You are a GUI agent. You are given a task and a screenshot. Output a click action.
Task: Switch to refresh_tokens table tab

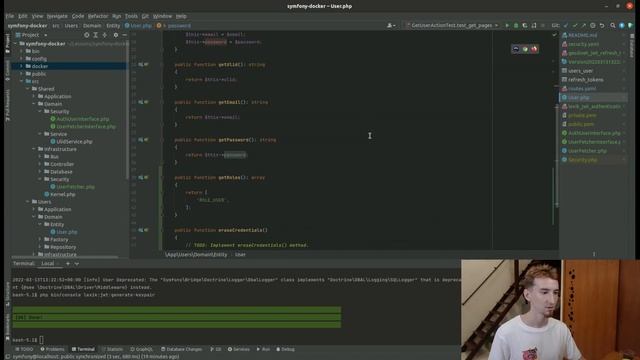coord(586,80)
